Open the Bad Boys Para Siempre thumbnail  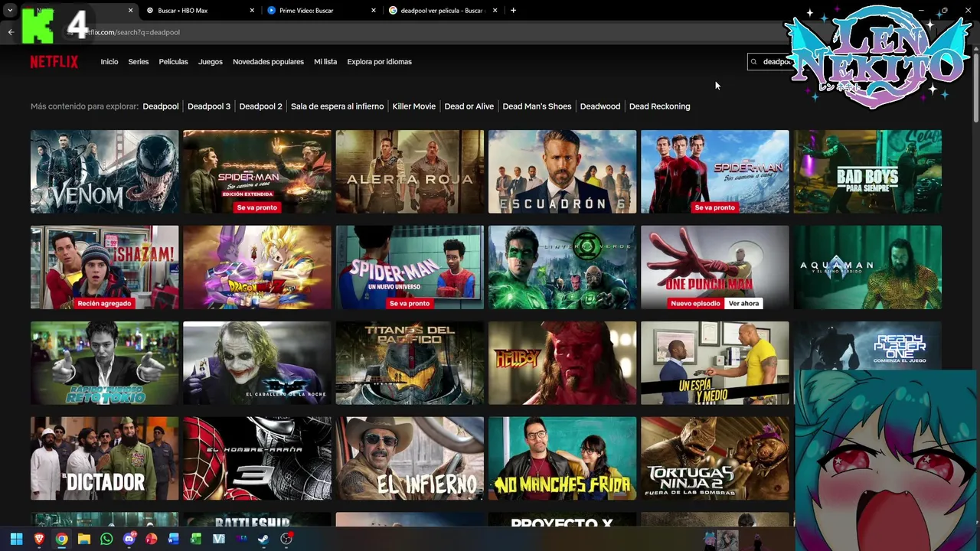click(867, 171)
